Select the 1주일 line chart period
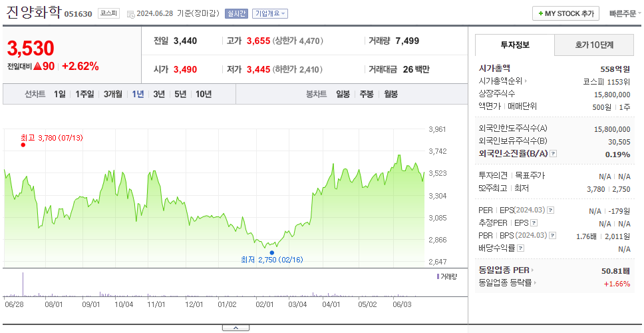644x333 pixels. pyautogui.click(x=84, y=94)
